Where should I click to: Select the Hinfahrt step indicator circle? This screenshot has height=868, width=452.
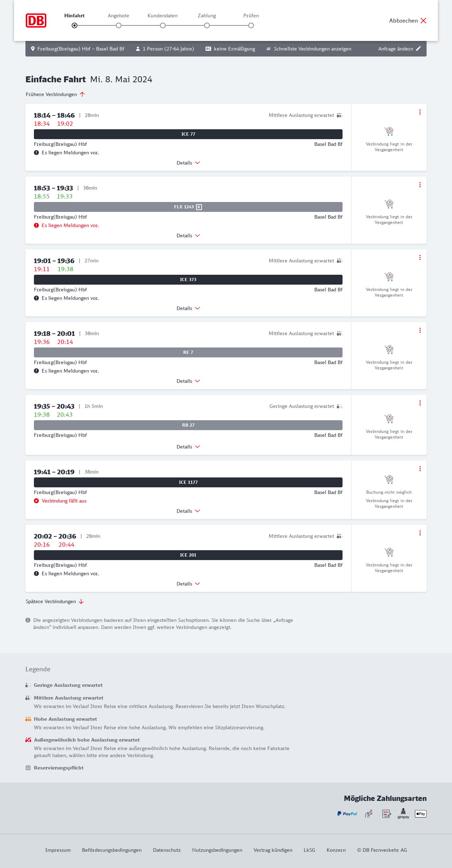pos(75,25)
